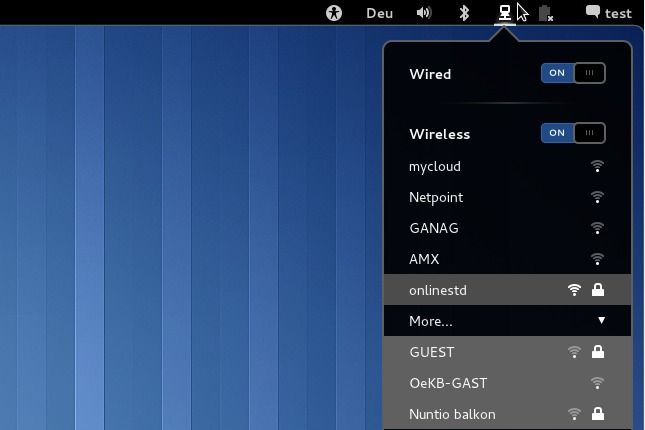This screenshot has height=430, width=645.
Task: Open the test user menu
Action: 618,13
